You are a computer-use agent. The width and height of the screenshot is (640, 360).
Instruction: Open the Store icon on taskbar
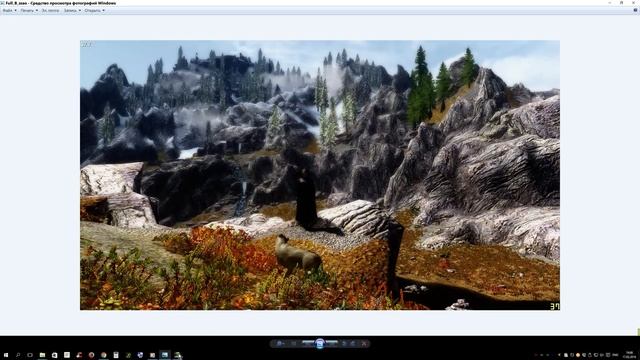point(54,355)
